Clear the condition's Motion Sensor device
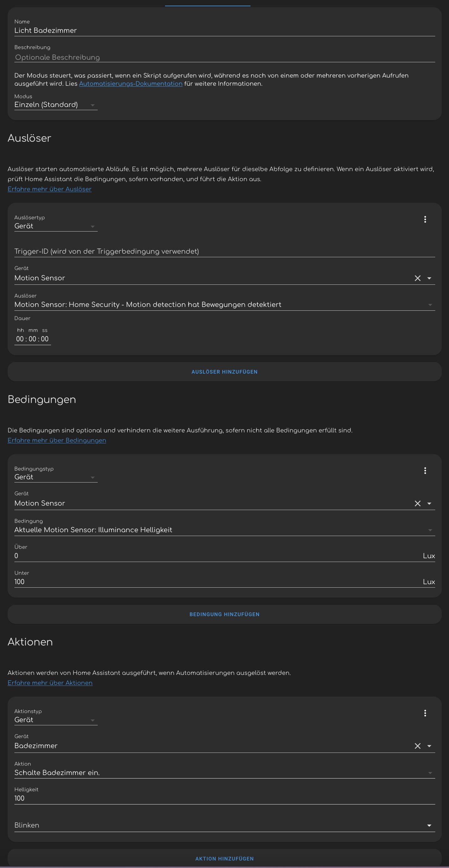Image resolution: width=449 pixels, height=868 pixels. point(417,503)
